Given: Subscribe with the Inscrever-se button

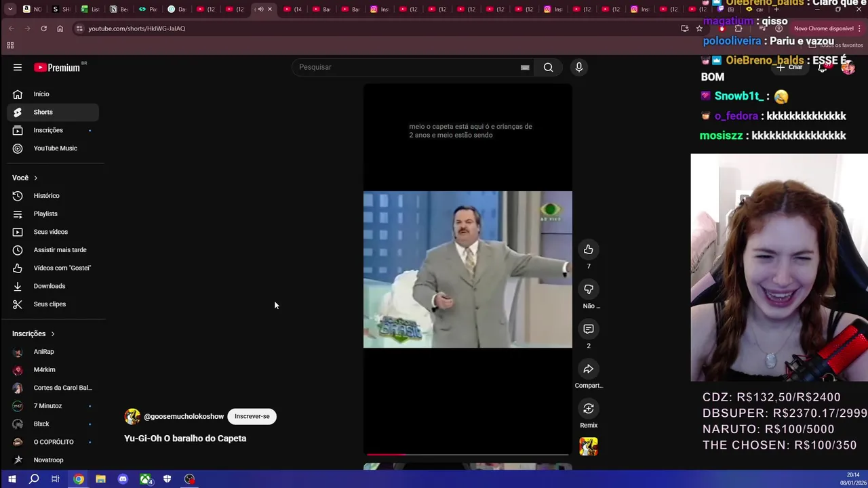Looking at the screenshot, I should point(252,416).
